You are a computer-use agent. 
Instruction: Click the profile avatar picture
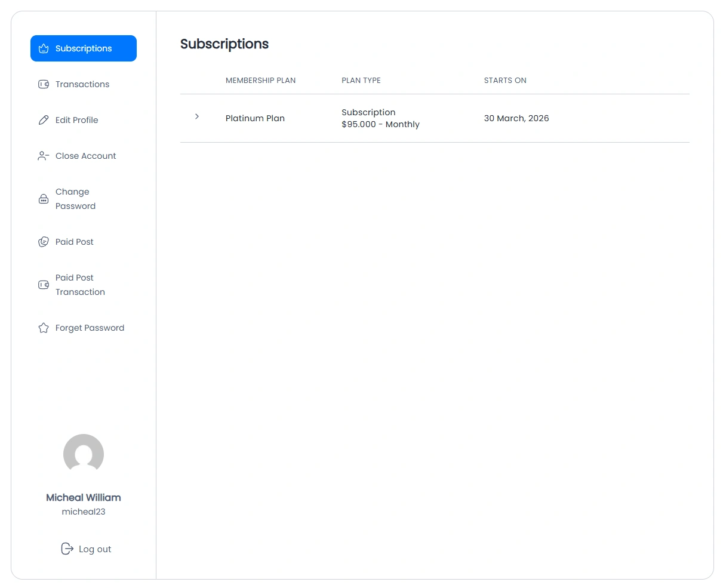83,454
